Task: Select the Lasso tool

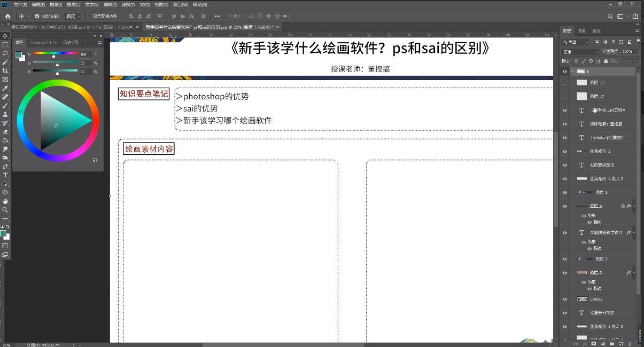Action: point(5,53)
